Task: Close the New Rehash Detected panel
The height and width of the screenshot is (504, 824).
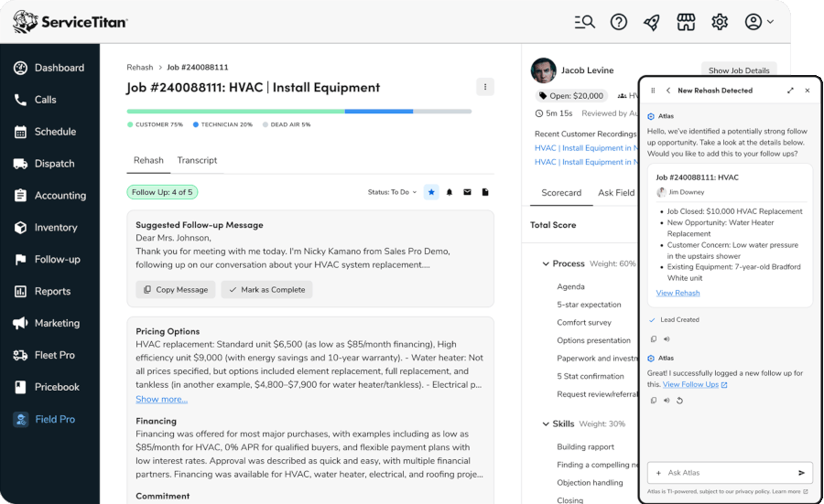Action: (x=808, y=91)
